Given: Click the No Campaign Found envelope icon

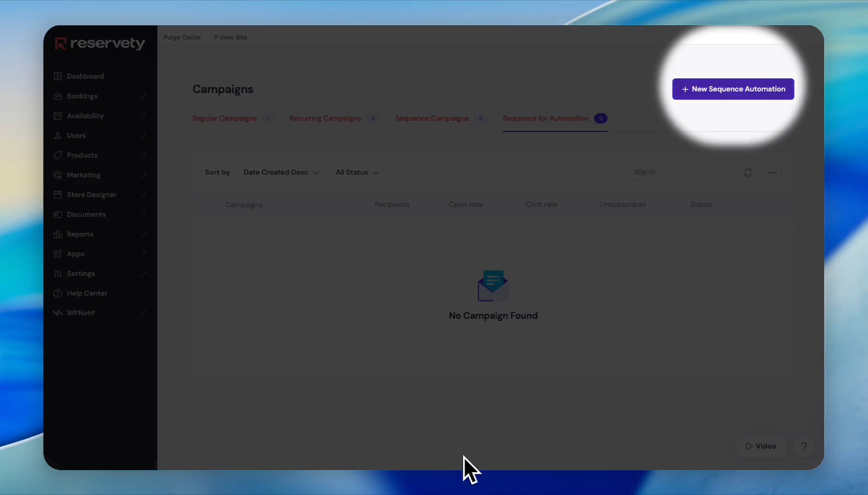Looking at the screenshot, I should [x=493, y=286].
